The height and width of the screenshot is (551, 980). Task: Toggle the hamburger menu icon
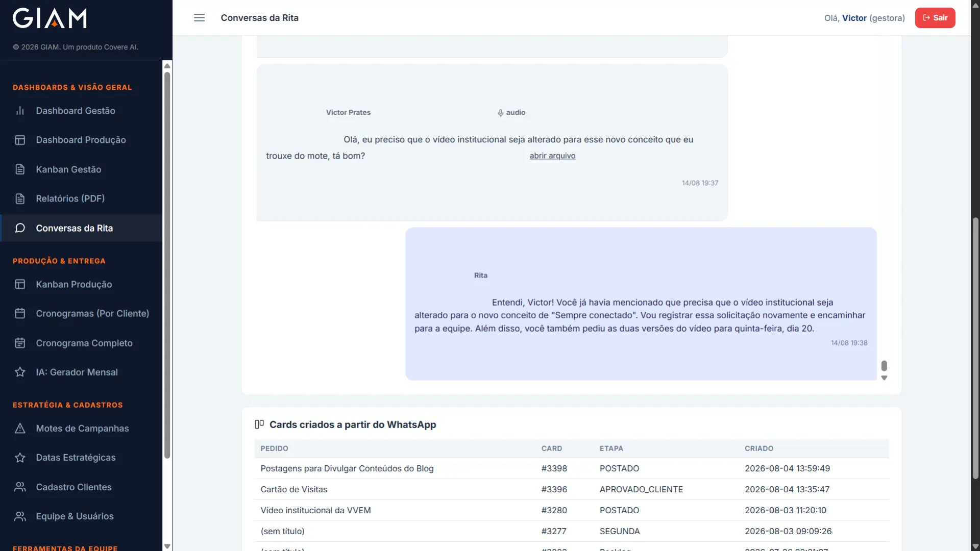[199, 18]
